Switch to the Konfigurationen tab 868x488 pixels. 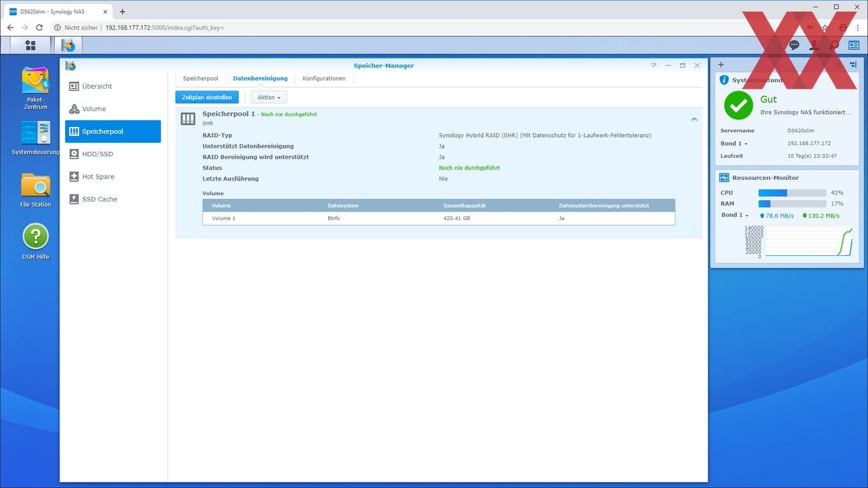click(x=324, y=78)
